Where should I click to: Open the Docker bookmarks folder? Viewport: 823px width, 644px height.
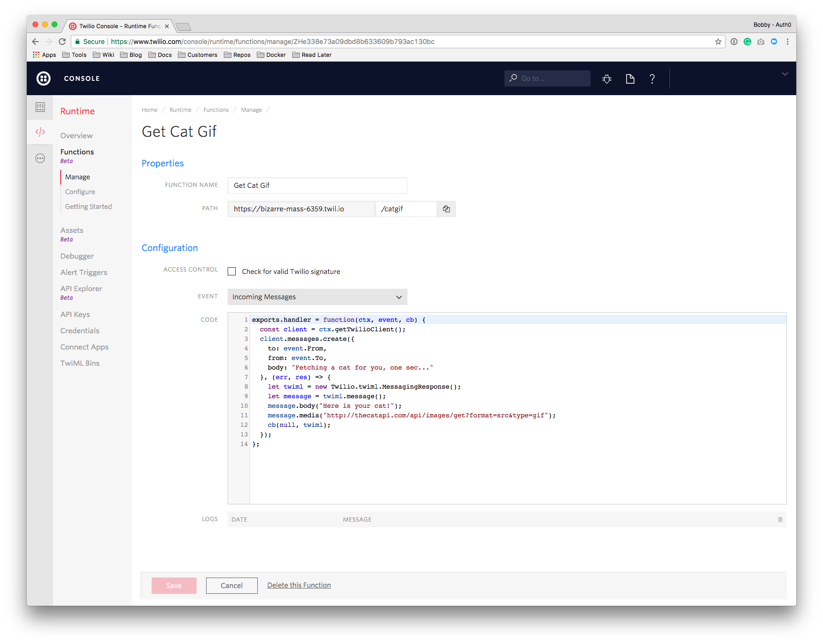click(271, 55)
